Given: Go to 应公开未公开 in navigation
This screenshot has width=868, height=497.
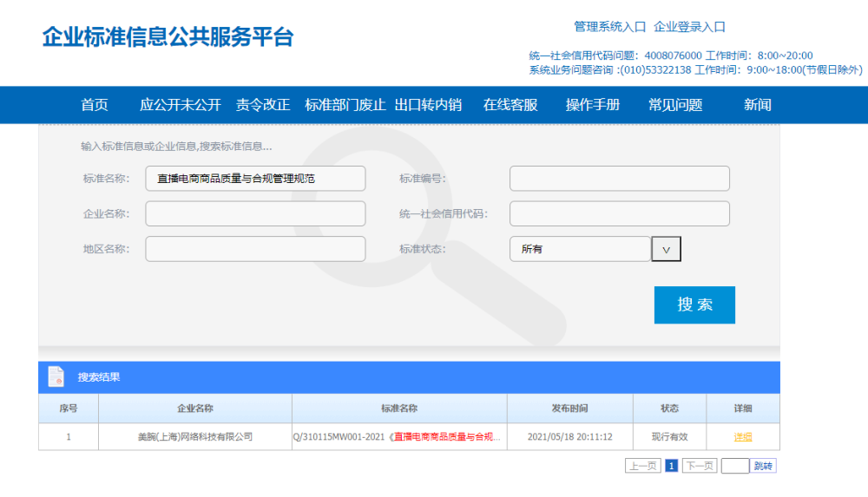Looking at the screenshot, I should coord(181,105).
